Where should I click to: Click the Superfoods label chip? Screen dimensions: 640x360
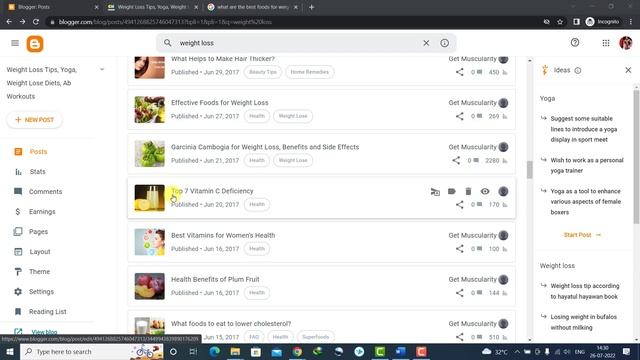pyautogui.click(x=316, y=337)
